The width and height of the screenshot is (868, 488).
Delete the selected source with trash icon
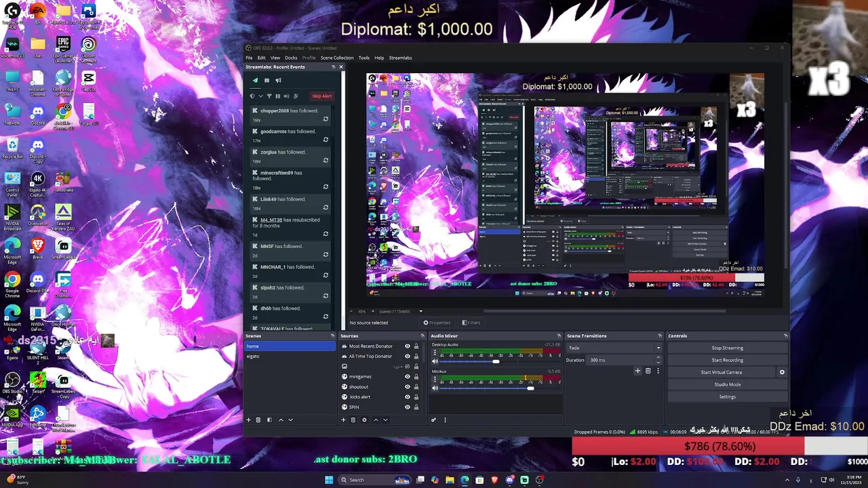coord(353,420)
